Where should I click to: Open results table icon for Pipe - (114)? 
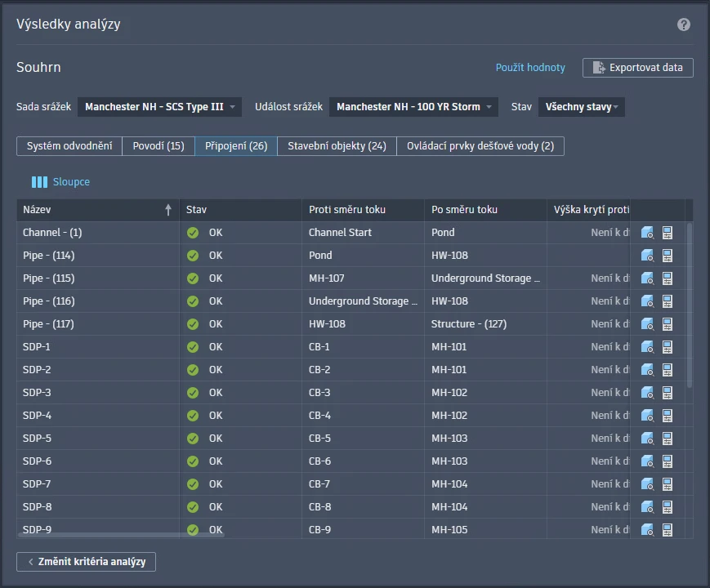pyautogui.click(x=667, y=256)
